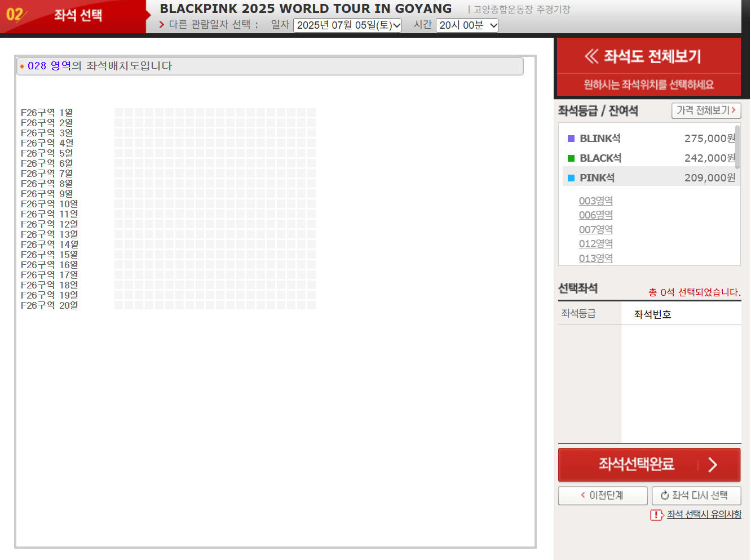The image size is (751, 560).
Task: Click the 좌석번호 column header
Action: [x=652, y=314]
